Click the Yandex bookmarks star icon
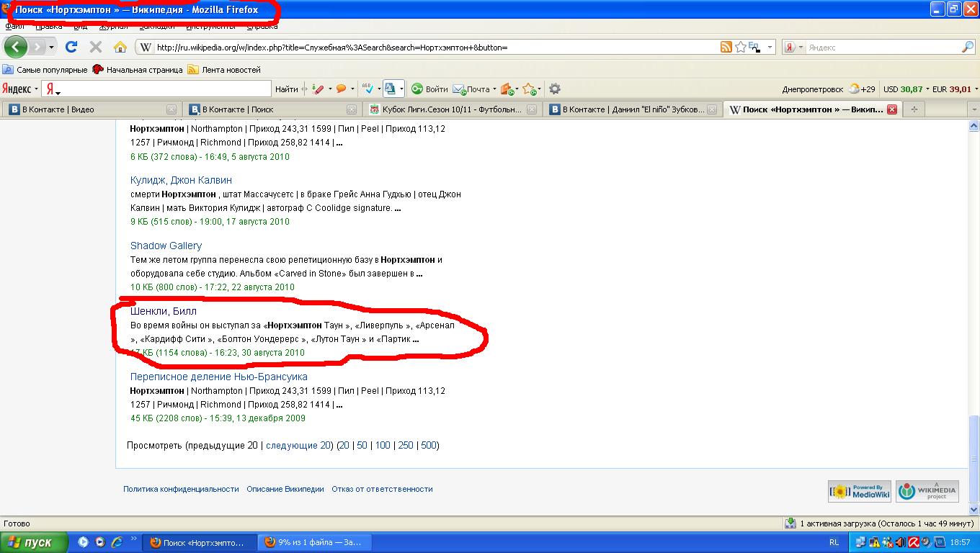The height and width of the screenshot is (553, 980). pyautogui.click(x=530, y=89)
